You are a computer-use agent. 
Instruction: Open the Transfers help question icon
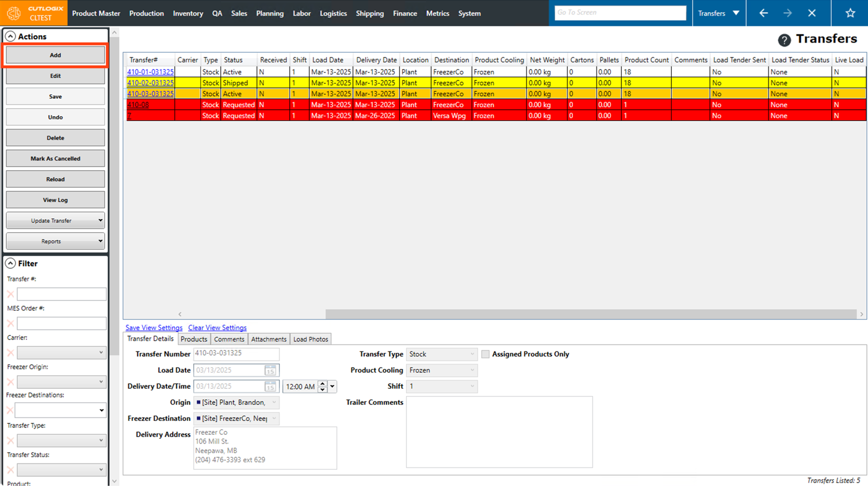click(784, 40)
